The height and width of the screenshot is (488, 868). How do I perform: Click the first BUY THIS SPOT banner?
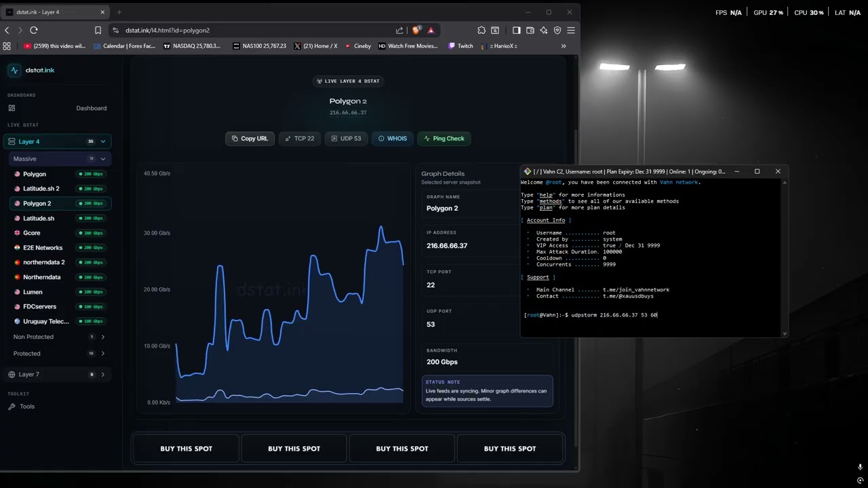(186, 449)
